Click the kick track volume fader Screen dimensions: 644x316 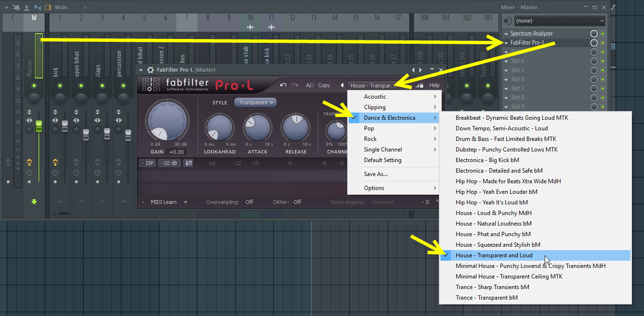[65, 126]
